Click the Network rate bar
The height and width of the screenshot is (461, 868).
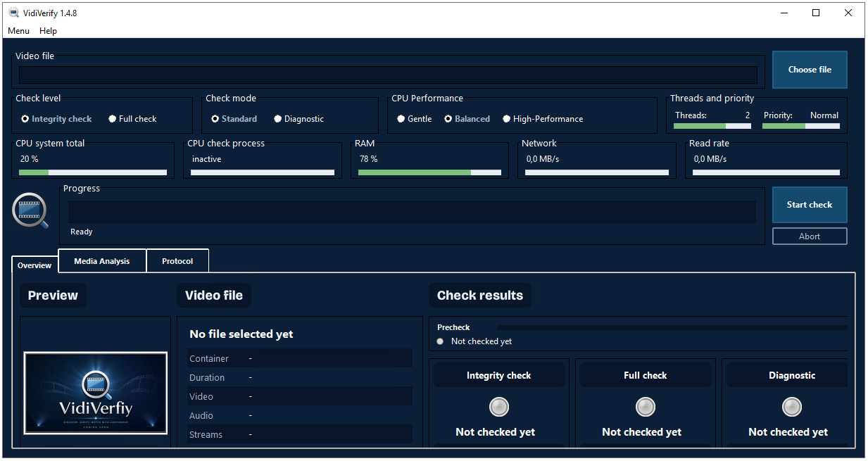[x=597, y=172]
